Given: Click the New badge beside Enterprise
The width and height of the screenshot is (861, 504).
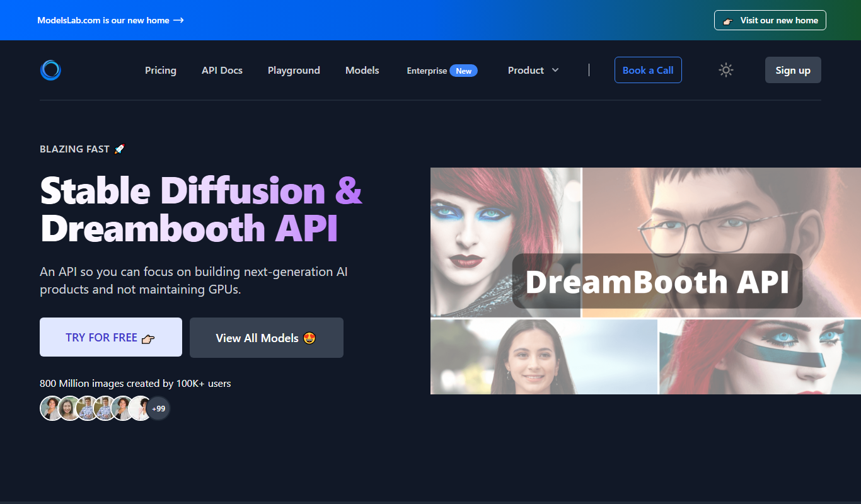Looking at the screenshot, I should (463, 71).
